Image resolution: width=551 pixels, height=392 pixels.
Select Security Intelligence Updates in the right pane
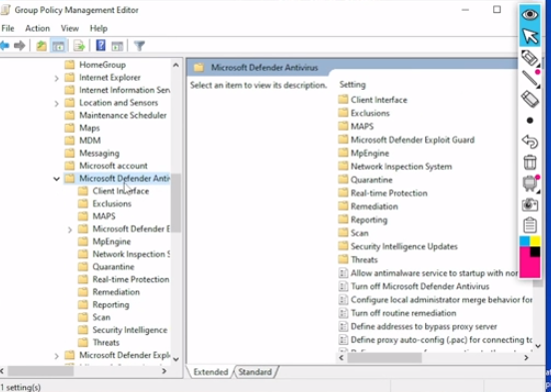coord(404,246)
